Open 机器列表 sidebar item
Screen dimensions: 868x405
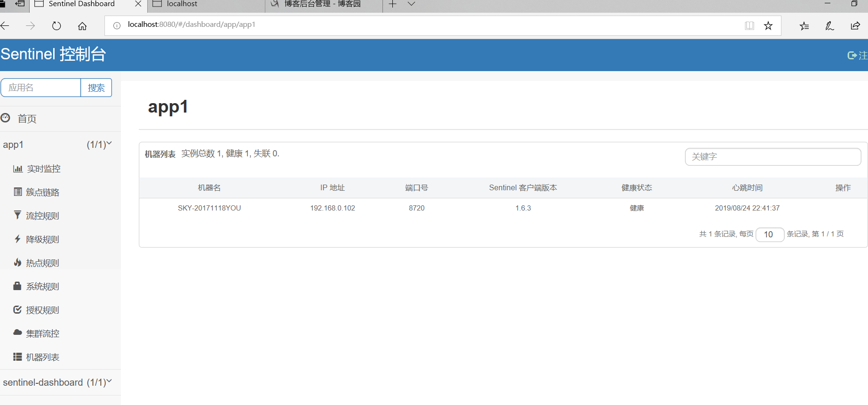click(43, 357)
